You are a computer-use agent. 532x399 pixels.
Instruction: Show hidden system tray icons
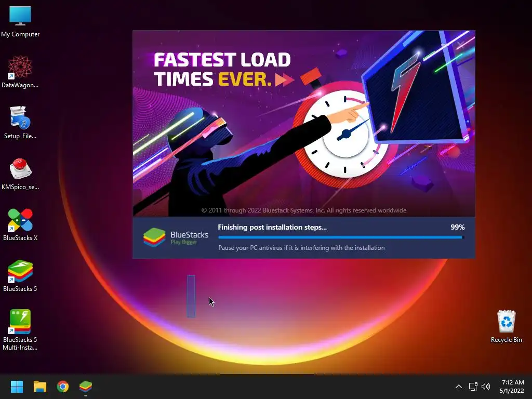click(458, 387)
